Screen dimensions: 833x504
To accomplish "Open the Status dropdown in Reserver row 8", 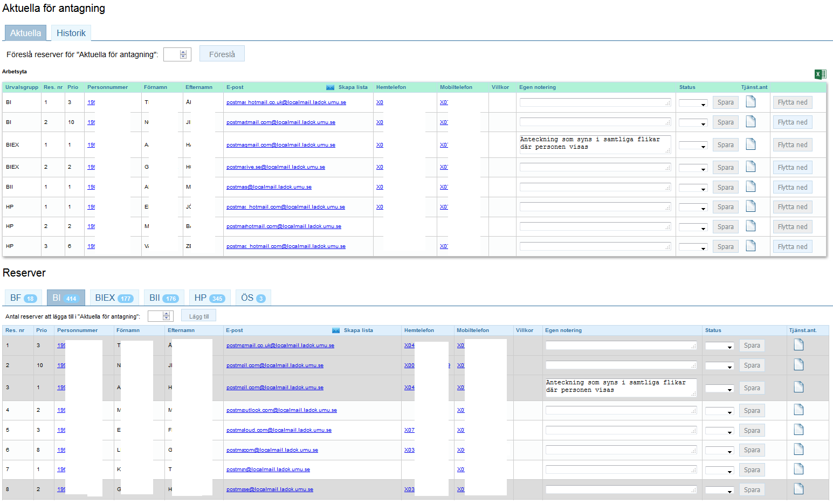I will point(719,491).
